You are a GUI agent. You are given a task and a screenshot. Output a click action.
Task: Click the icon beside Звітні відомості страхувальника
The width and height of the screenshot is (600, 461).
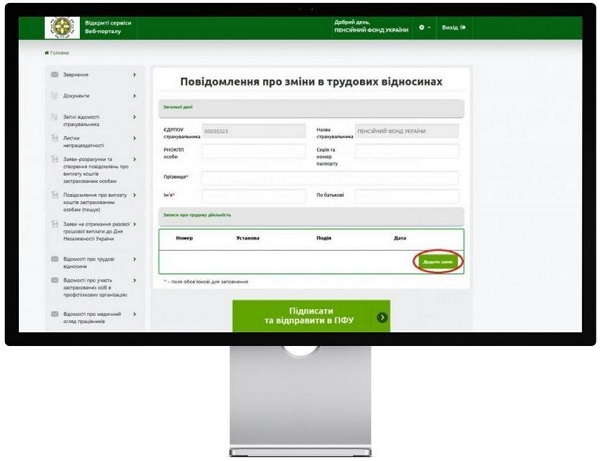55,117
